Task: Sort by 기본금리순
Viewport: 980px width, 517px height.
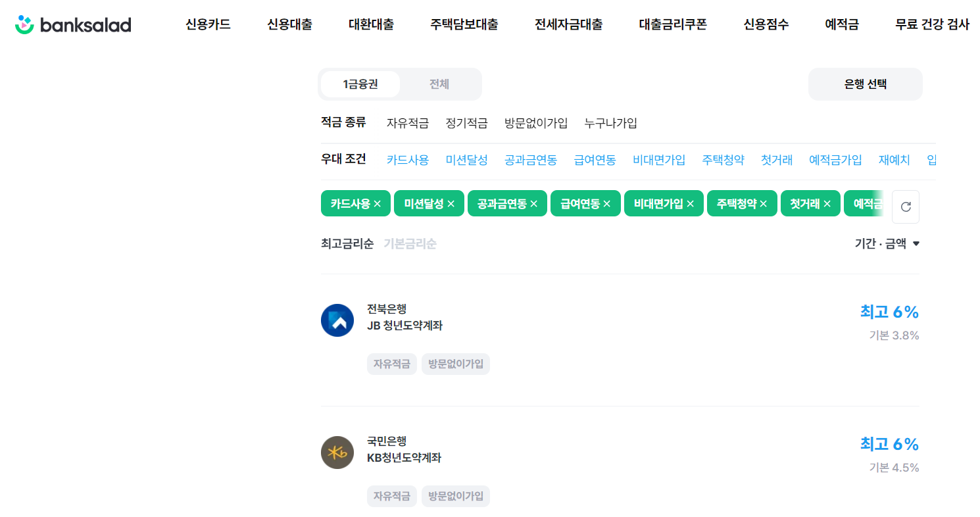Action: click(x=410, y=244)
